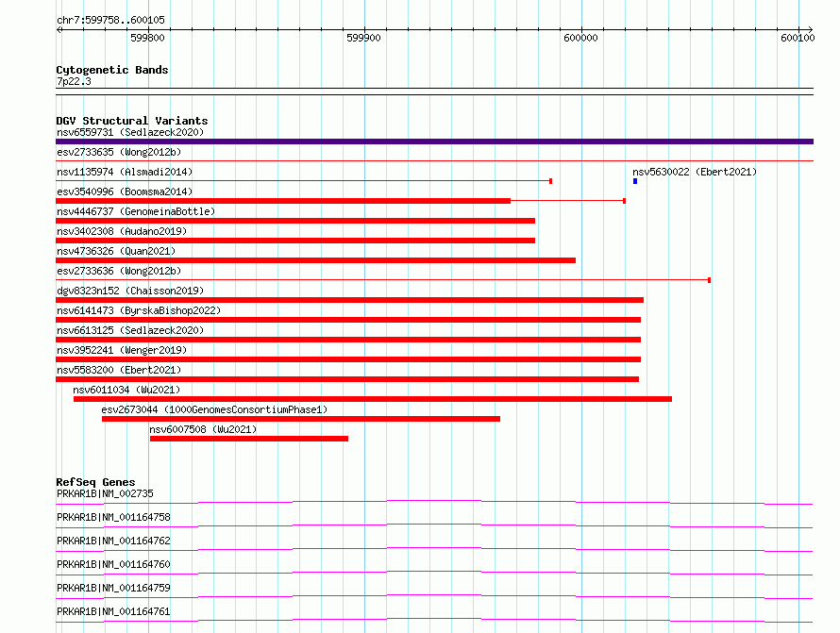Select the red bar under nsv6613125
This screenshot has width=840, height=633.
click(x=348, y=340)
